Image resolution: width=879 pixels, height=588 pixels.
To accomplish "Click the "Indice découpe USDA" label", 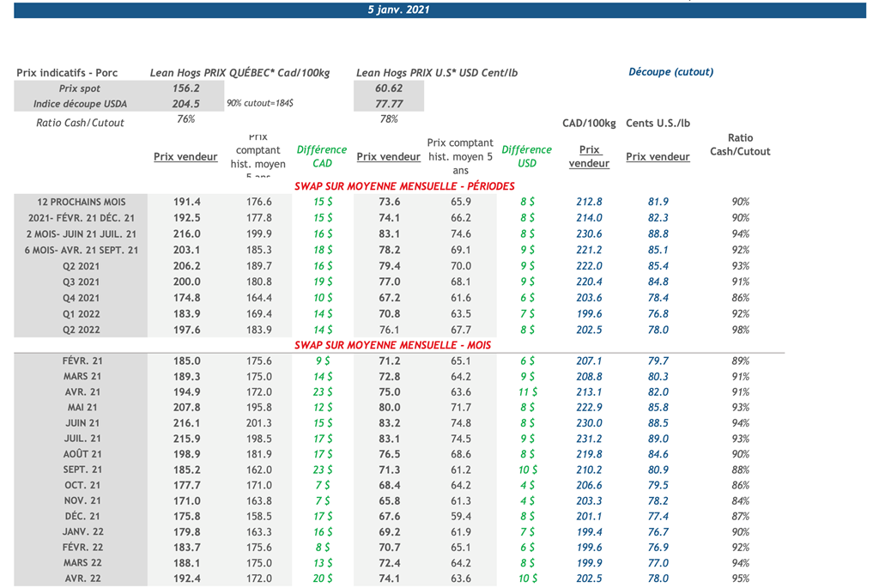I will pos(80,104).
